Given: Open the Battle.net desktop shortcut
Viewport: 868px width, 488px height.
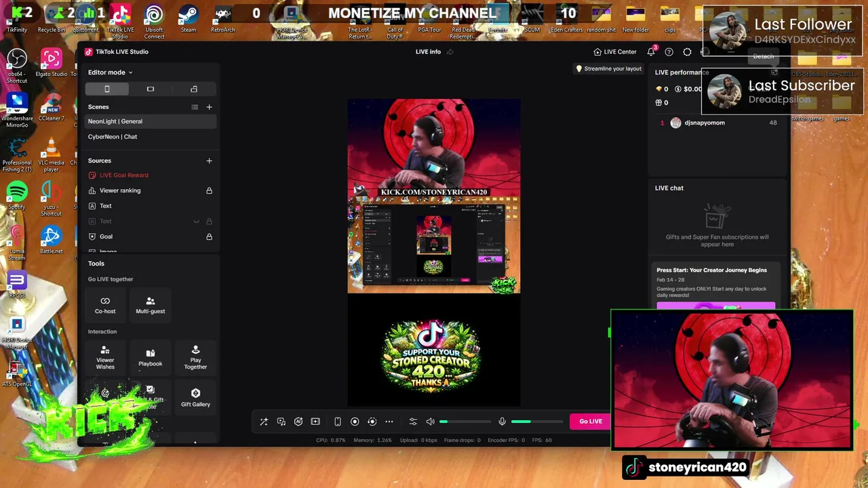Looking at the screenshot, I should (51, 240).
